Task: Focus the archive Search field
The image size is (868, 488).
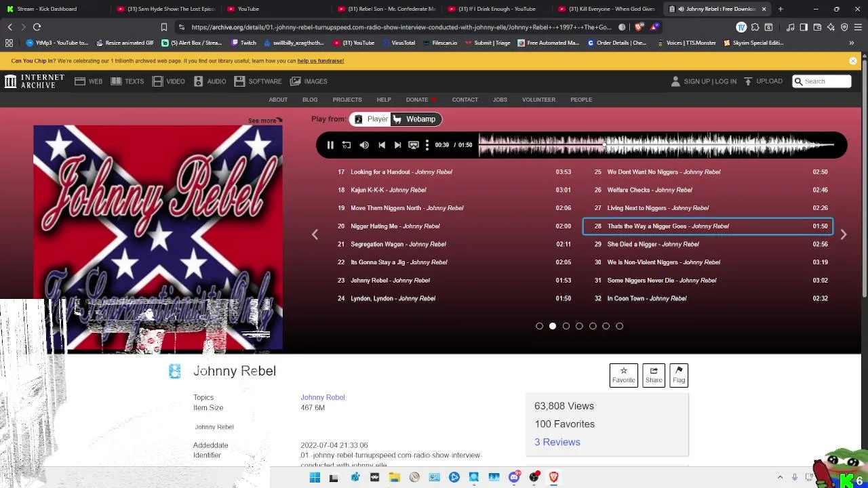Action: (822, 81)
